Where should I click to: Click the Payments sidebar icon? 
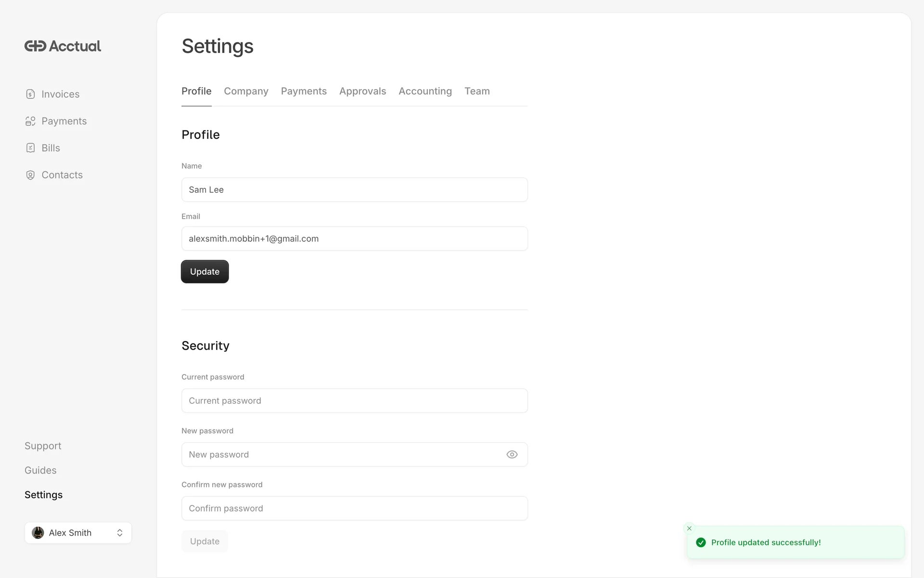(30, 121)
